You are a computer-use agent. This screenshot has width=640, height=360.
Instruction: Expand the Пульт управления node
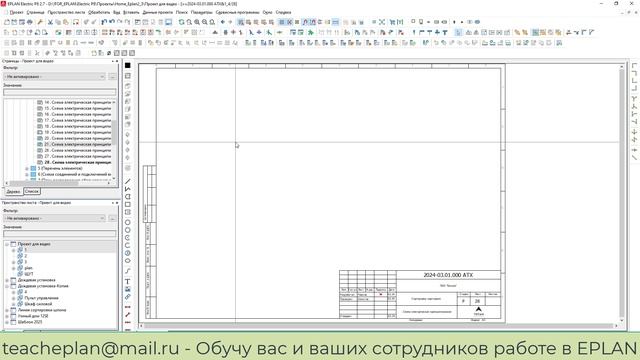click(13, 298)
